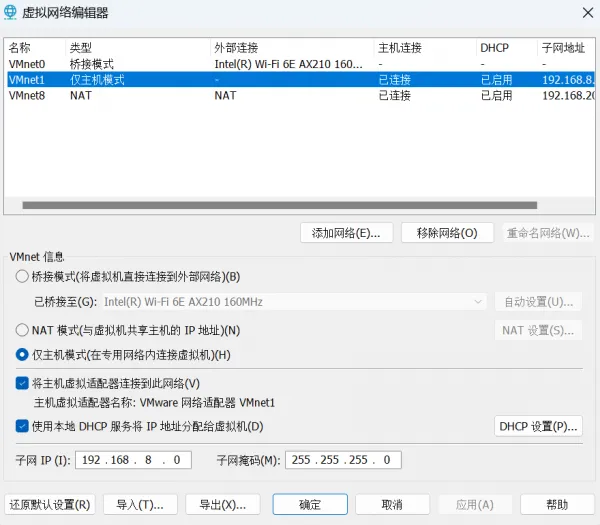Click the 桥接模式 type cell

(x=91, y=64)
